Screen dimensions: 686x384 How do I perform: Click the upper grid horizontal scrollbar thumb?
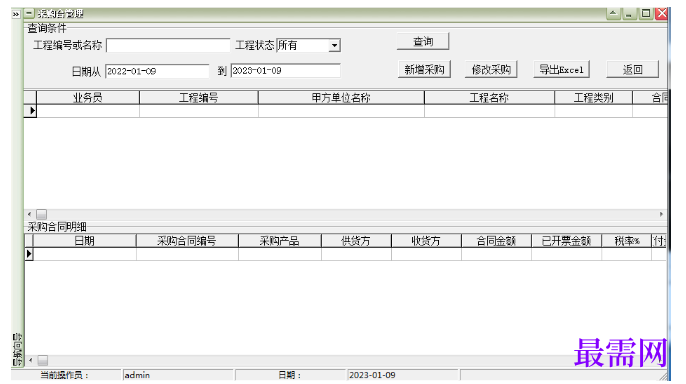[x=42, y=214]
